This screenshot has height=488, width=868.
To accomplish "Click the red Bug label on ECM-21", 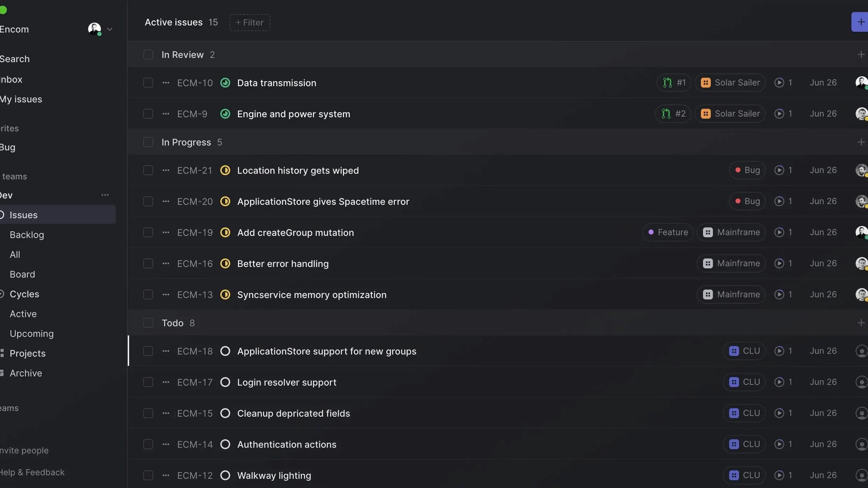I will click(747, 170).
